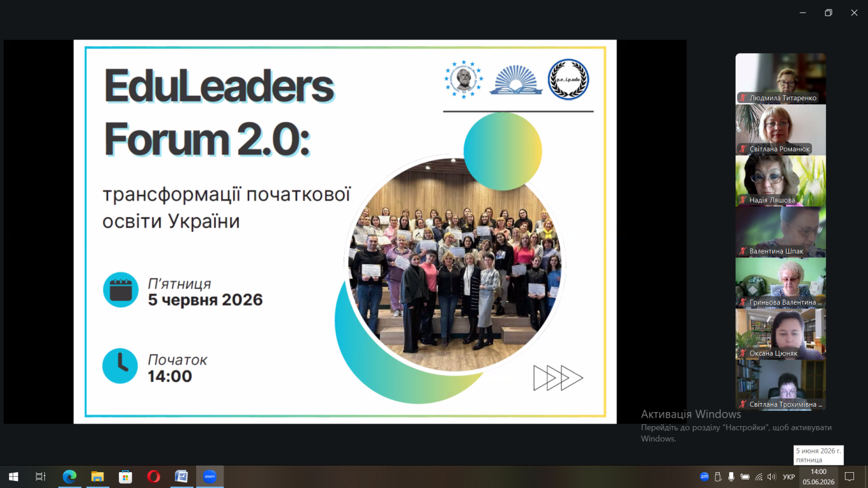Launch Microsoft Edge from the taskbar

[69, 476]
